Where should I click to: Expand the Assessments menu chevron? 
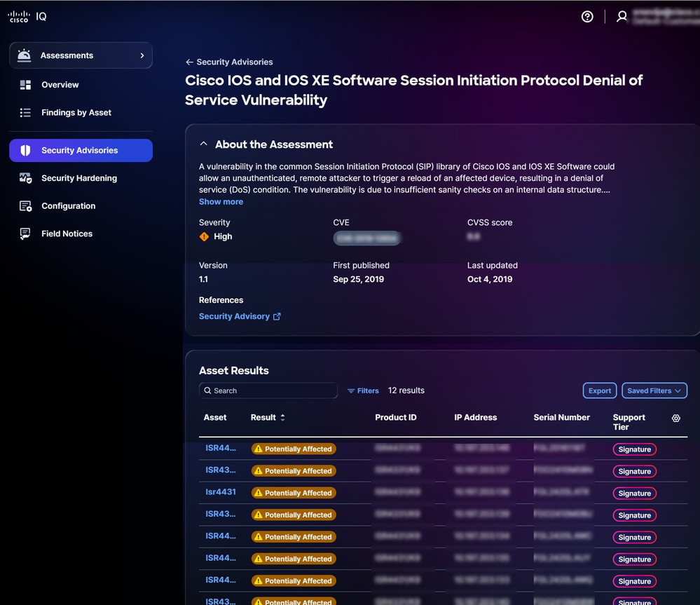[142, 55]
